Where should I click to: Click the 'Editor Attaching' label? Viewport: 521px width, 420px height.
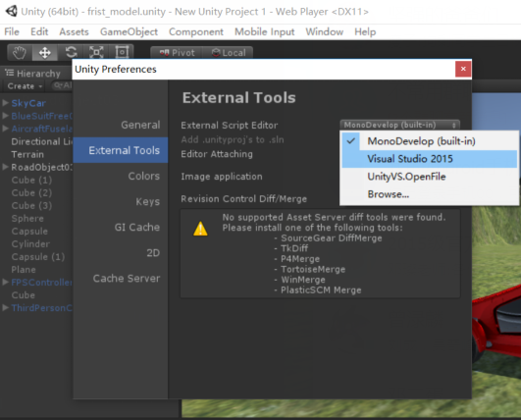coord(217,154)
